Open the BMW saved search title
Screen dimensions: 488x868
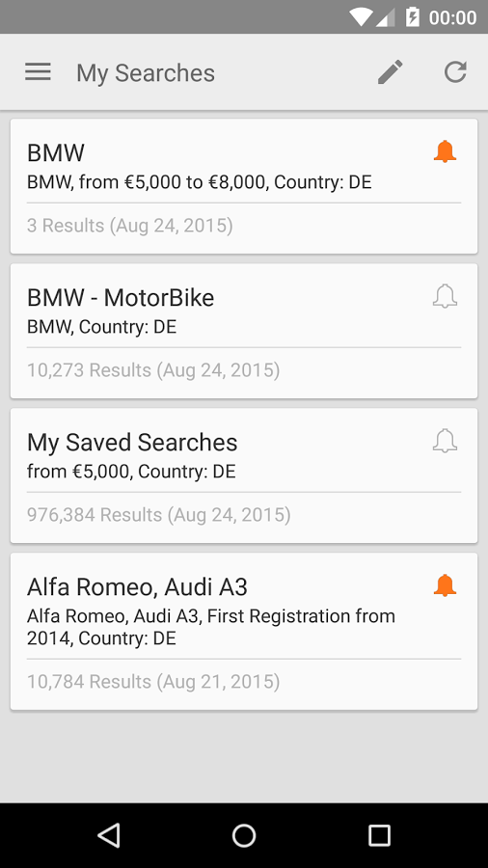56,152
